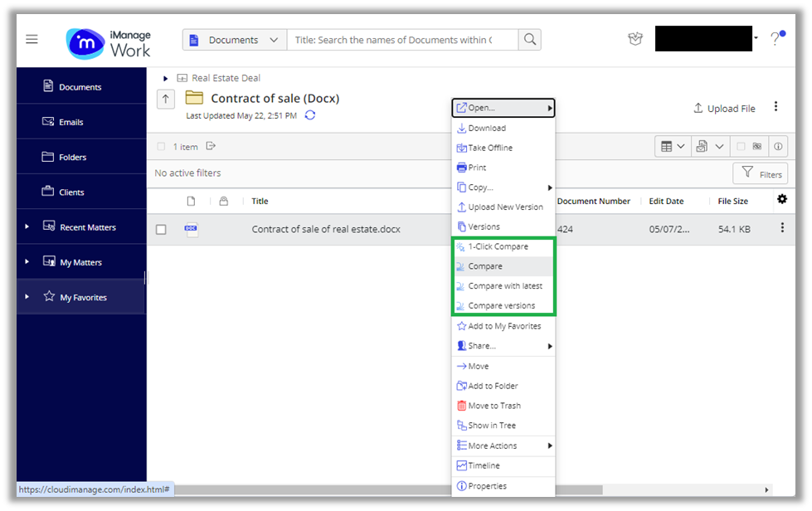Open Emails in the sidebar
The height and width of the screenshot is (511, 812).
81,122
